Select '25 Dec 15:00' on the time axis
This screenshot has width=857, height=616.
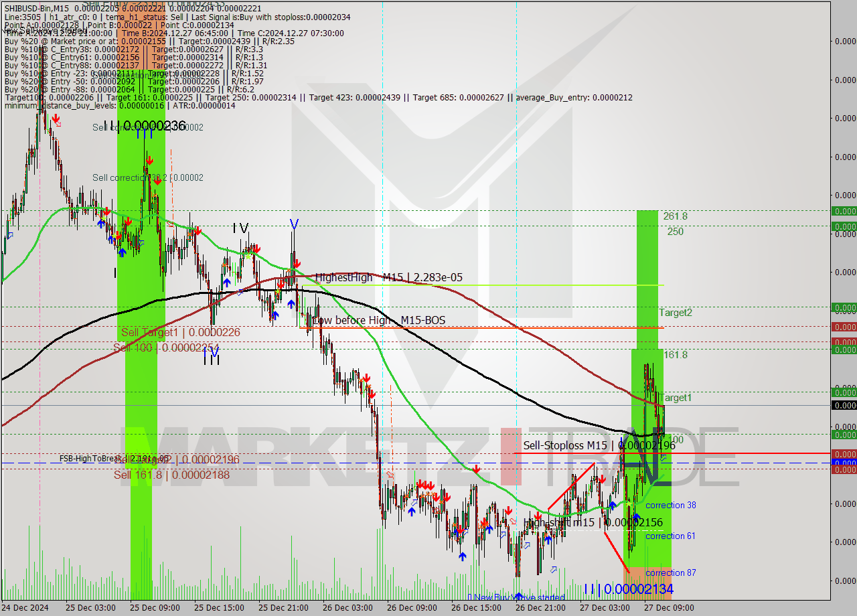218,608
